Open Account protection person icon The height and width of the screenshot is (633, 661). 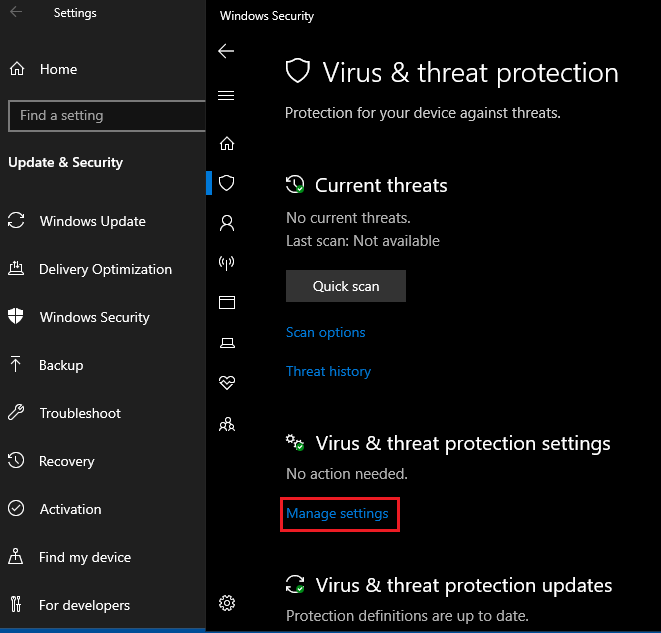(x=227, y=223)
